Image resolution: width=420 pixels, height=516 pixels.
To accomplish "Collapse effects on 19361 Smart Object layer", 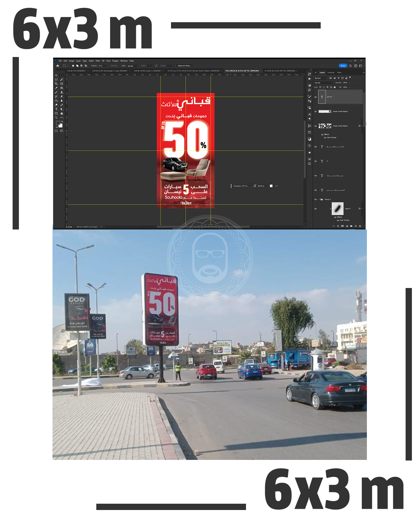I will coord(362,126).
